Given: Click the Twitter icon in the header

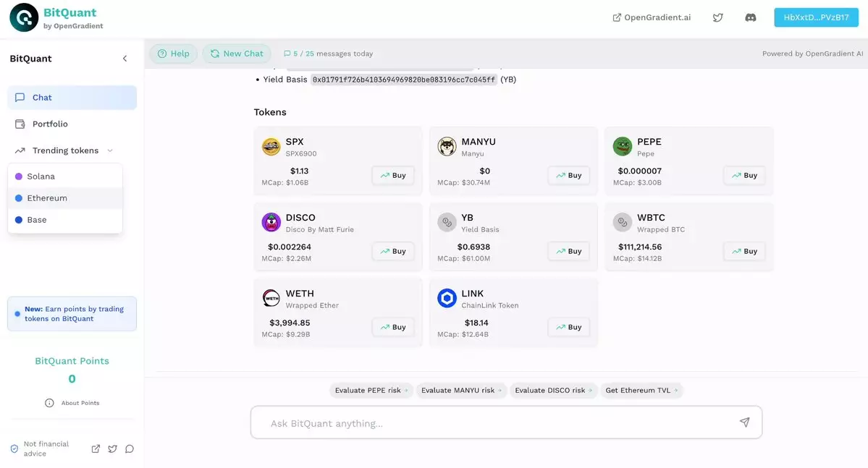Looking at the screenshot, I should (x=717, y=17).
